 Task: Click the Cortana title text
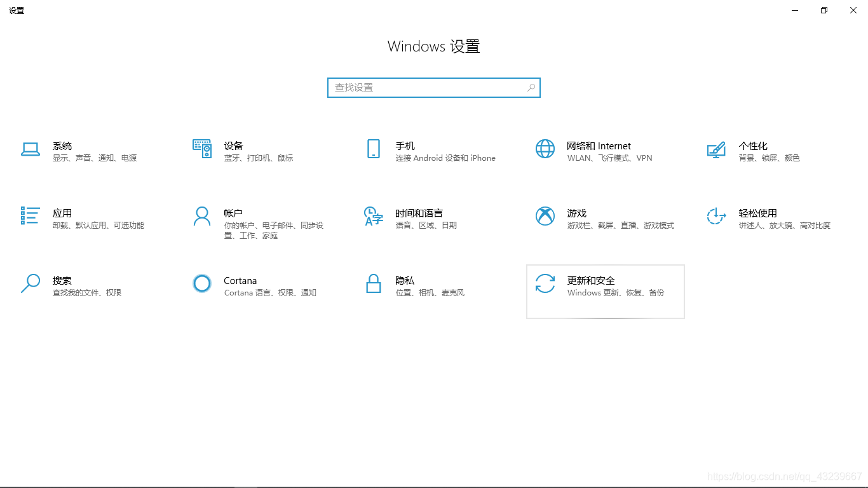[x=240, y=281]
